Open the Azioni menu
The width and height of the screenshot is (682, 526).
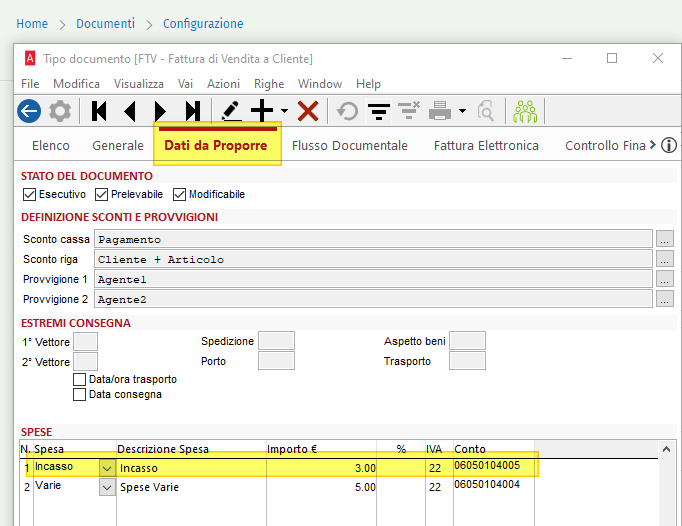(224, 84)
